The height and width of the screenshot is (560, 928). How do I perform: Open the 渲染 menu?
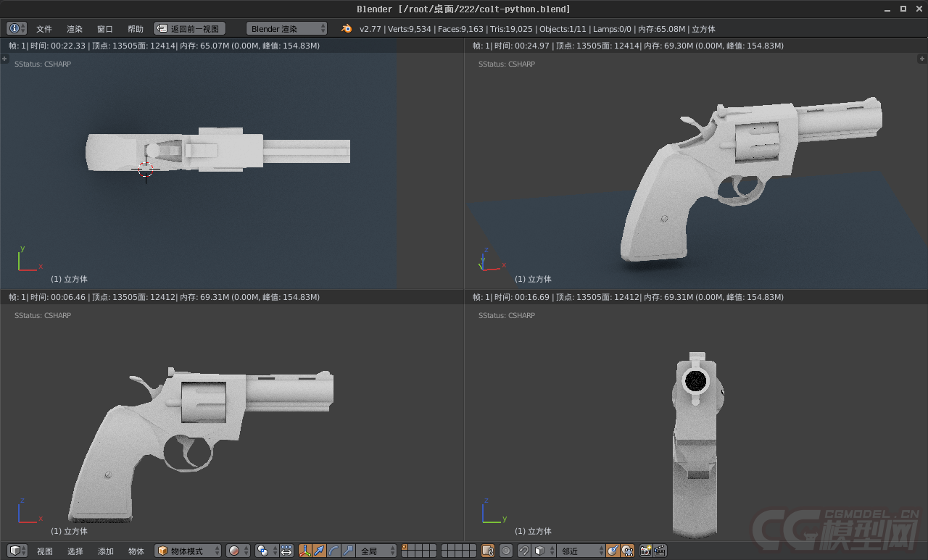point(75,29)
